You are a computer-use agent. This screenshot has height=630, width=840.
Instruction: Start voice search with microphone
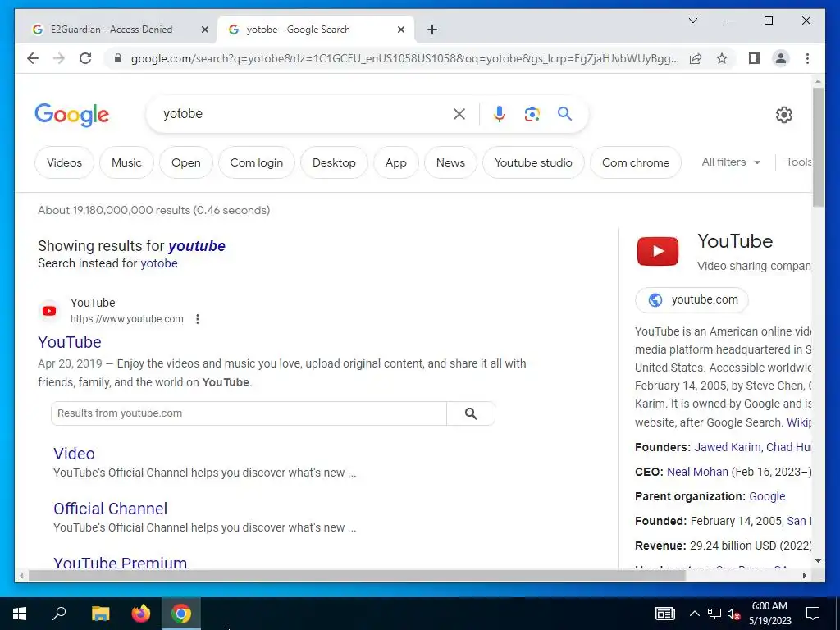click(x=500, y=113)
